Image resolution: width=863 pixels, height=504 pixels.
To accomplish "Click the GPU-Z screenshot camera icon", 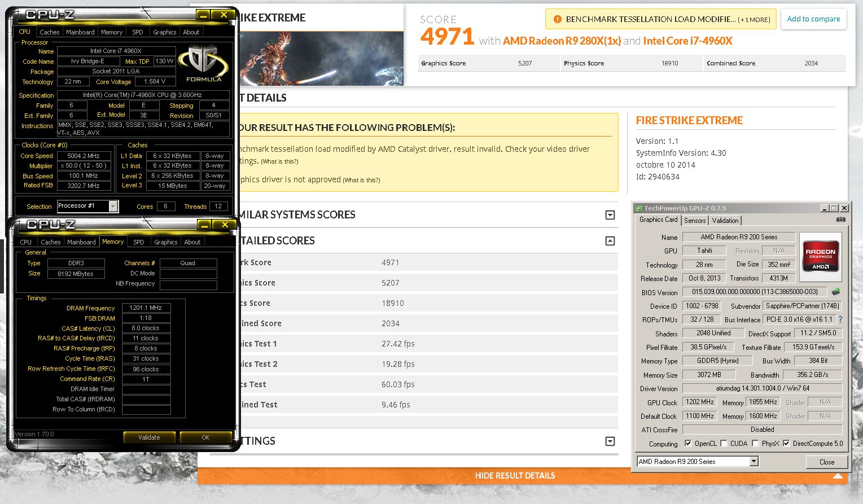I will 840,220.
